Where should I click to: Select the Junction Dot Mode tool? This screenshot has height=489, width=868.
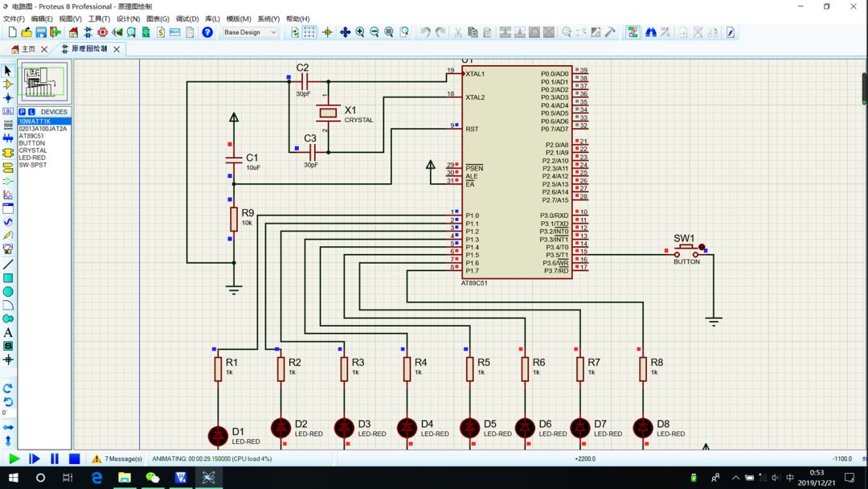(8, 98)
